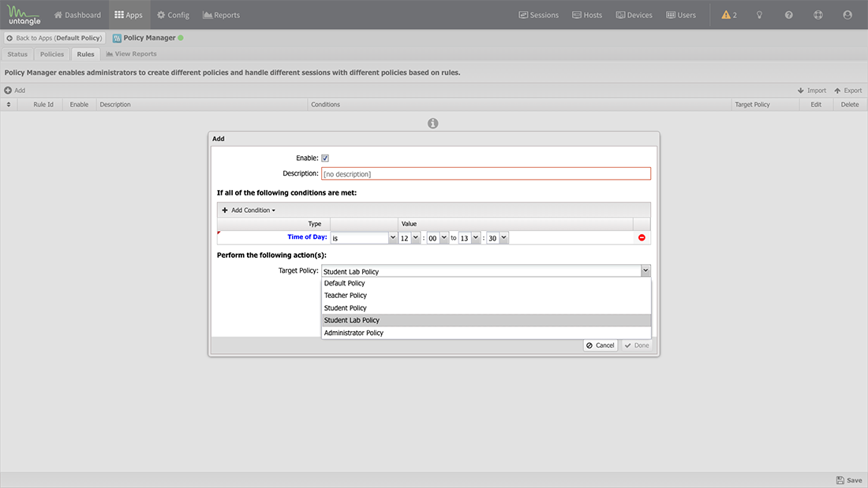Open the Dashboard page
Screen dimensions: 868x488
click(x=77, y=15)
